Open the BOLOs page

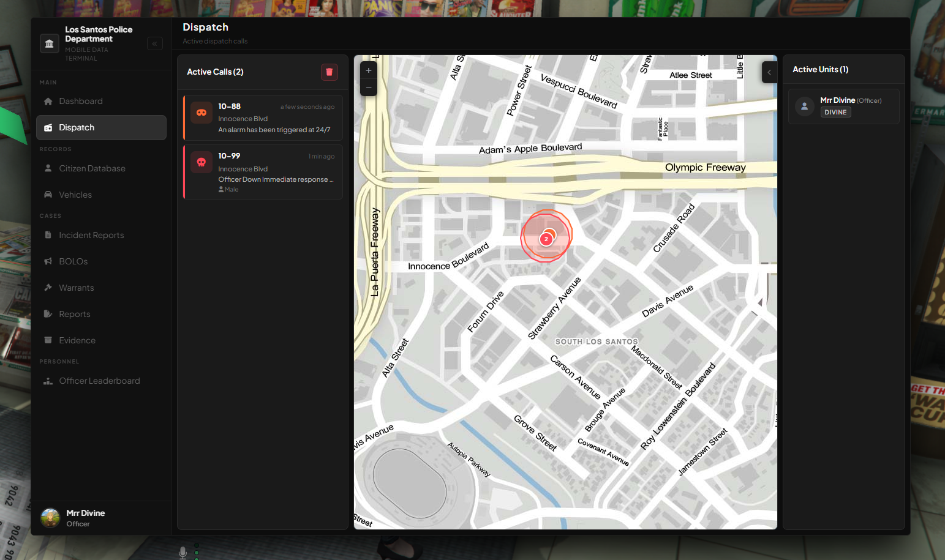[101, 261]
